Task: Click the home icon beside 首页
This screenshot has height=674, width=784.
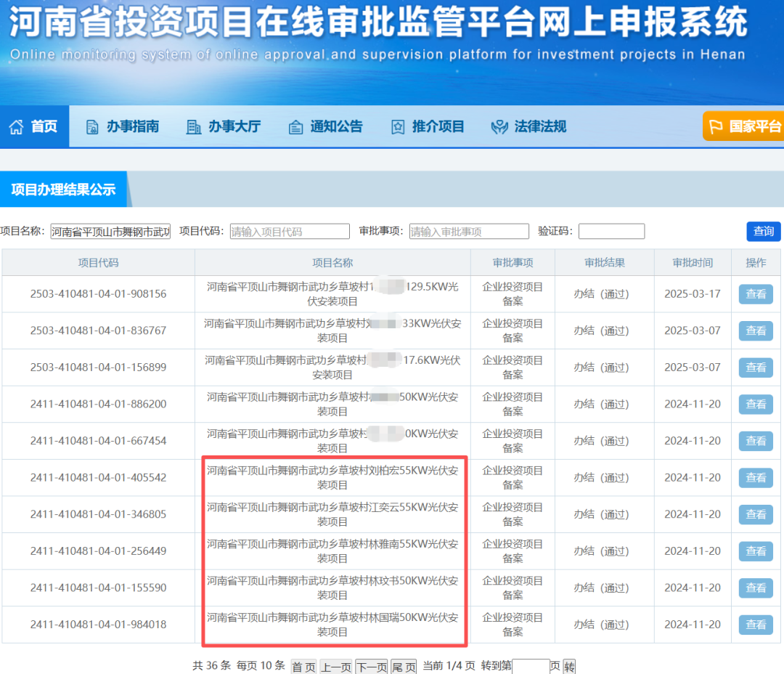Action: pos(16,127)
